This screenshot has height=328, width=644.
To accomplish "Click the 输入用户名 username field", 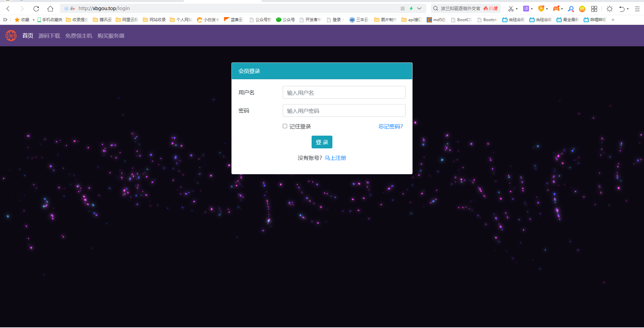I will pos(344,93).
